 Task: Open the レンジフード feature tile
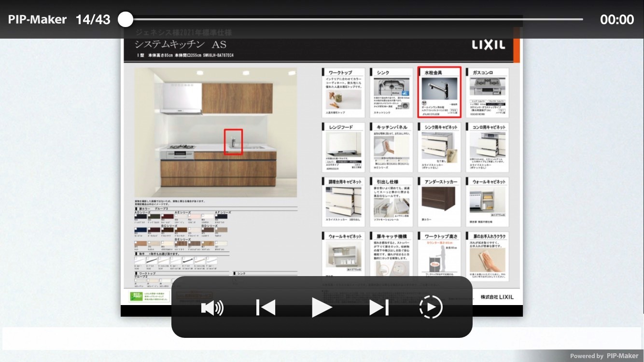tap(344, 147)
